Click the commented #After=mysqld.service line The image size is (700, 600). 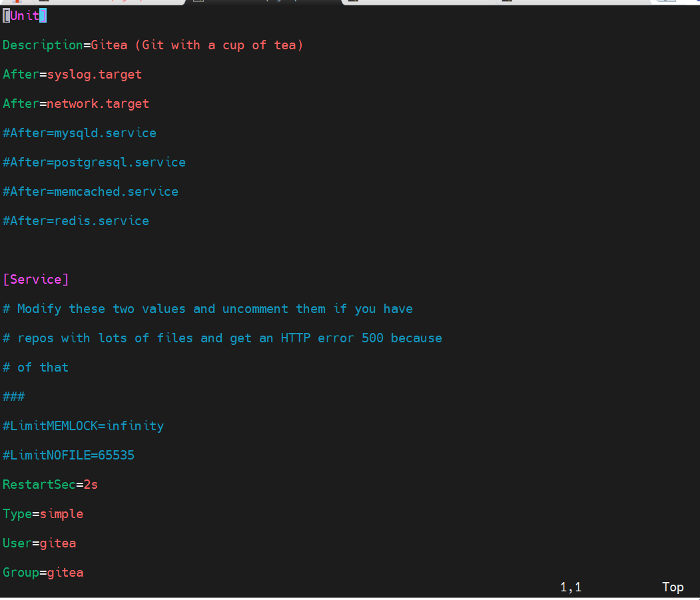pyautogui.click(x=79, y=133)
